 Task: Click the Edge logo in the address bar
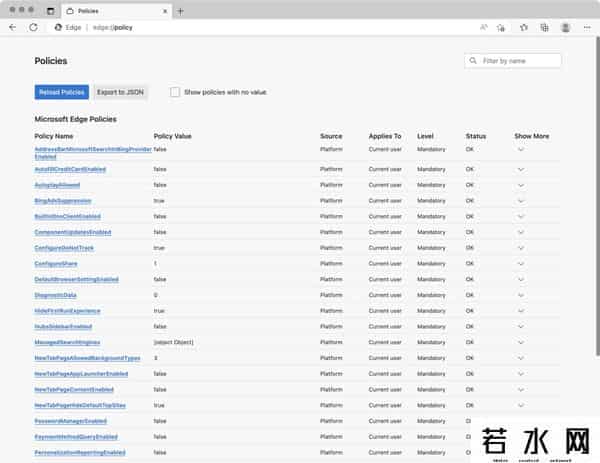pos(58,27)
